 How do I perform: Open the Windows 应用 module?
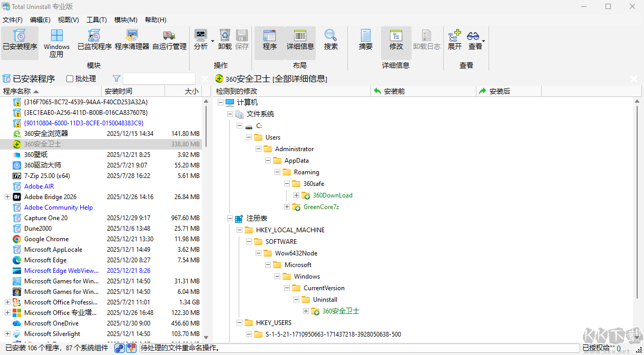click(x=56, y=43)
